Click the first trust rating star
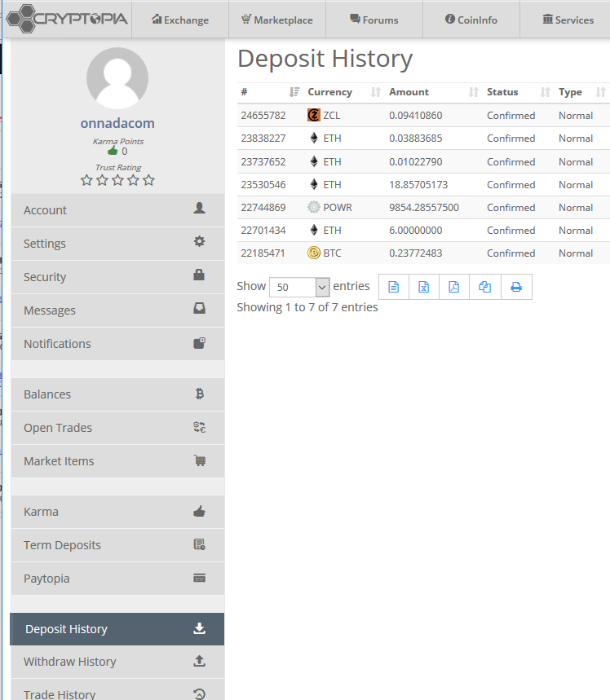Viewport: 610px width, 700px height. pyautogui.click(x=86, y=180)
